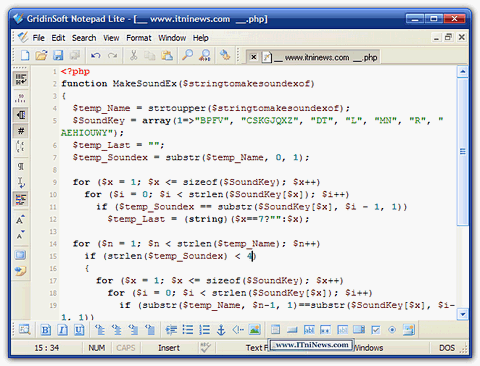Create a new document with New icon
Screen dimensions: 480x366
point(25,55)
